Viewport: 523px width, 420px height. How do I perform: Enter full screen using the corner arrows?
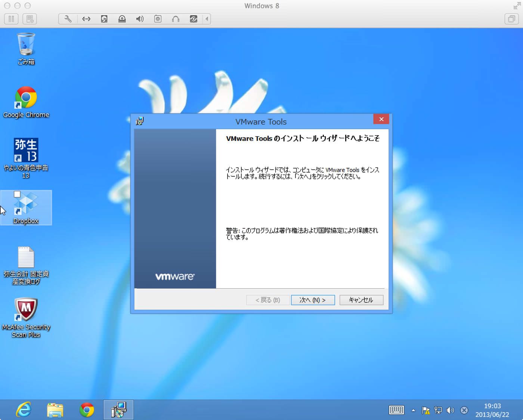point(517,6)
